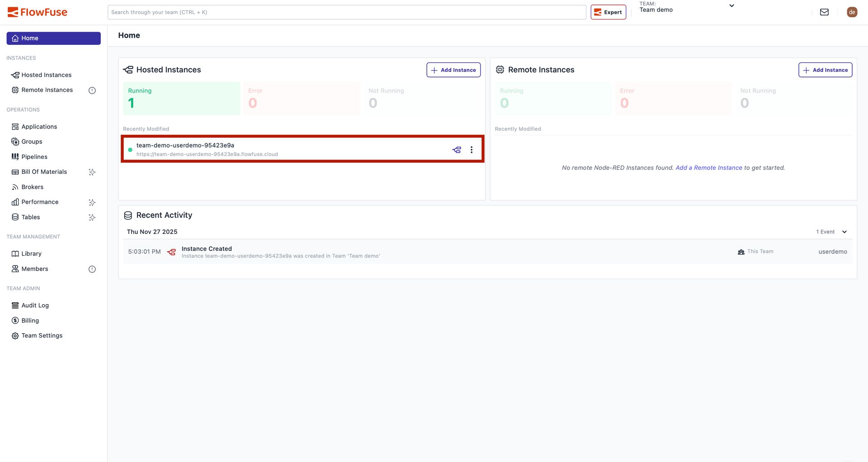Viewport: 868px width, 462px height.
Task: Open the user avatar menu
Action: point(852,12)
